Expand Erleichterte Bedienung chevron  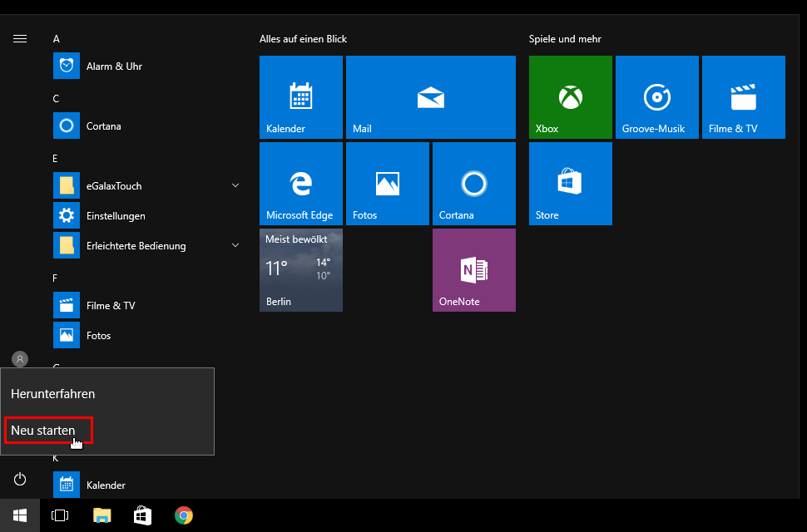point(235,245)
